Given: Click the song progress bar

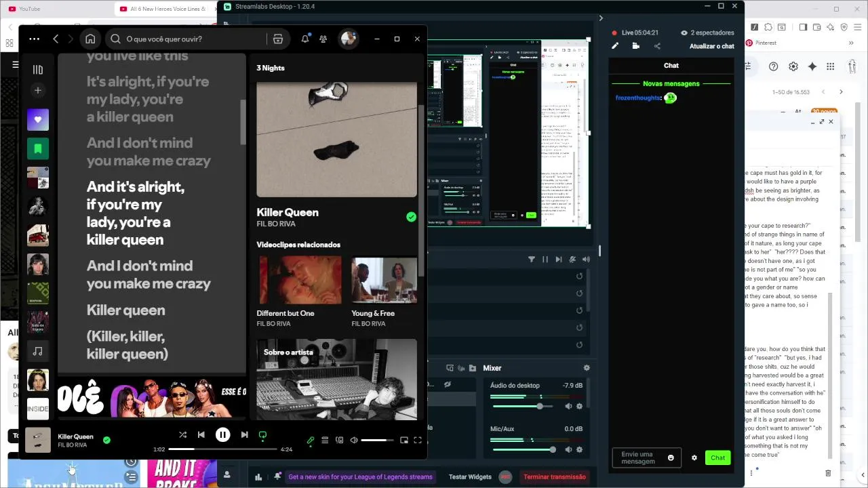Looking at the screenshot, I should point(223,449).
